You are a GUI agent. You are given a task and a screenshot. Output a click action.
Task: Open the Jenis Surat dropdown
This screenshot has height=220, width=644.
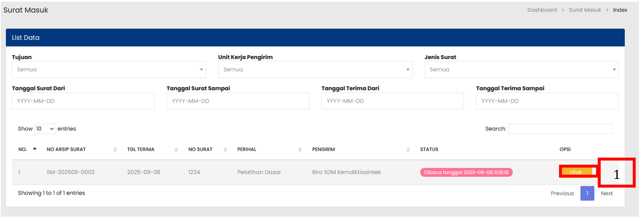pos(521,70)
